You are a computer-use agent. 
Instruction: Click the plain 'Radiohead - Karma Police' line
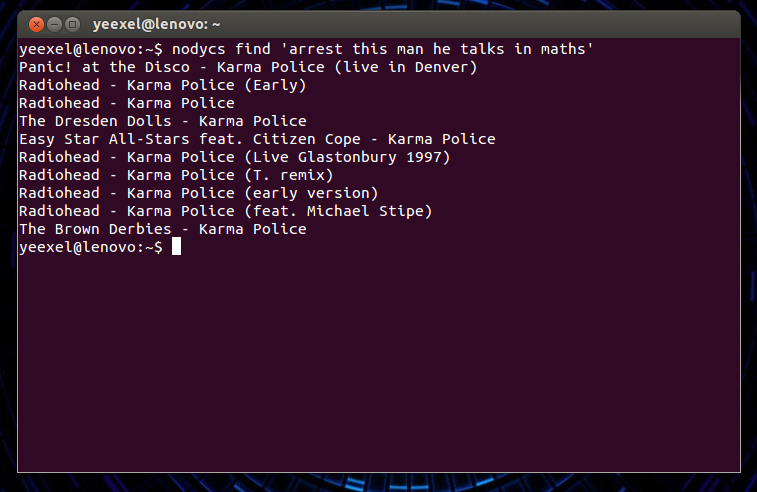[127, 103]
